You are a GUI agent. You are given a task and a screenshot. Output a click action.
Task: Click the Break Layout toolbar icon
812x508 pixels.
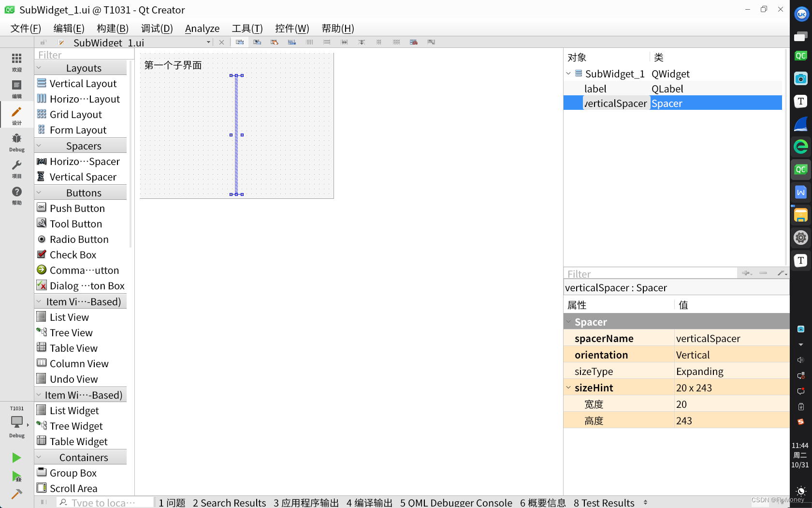click(x=414, y=42)
